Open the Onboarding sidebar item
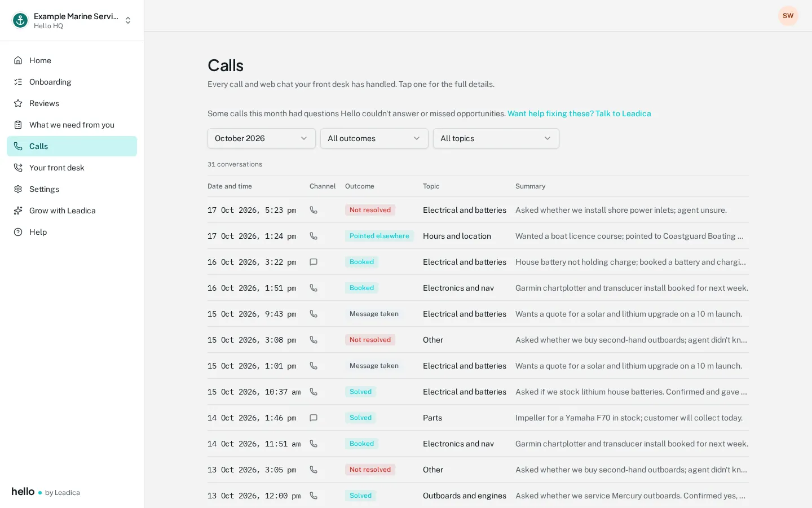This screenshot has height=508, width=812. point(72,82)
